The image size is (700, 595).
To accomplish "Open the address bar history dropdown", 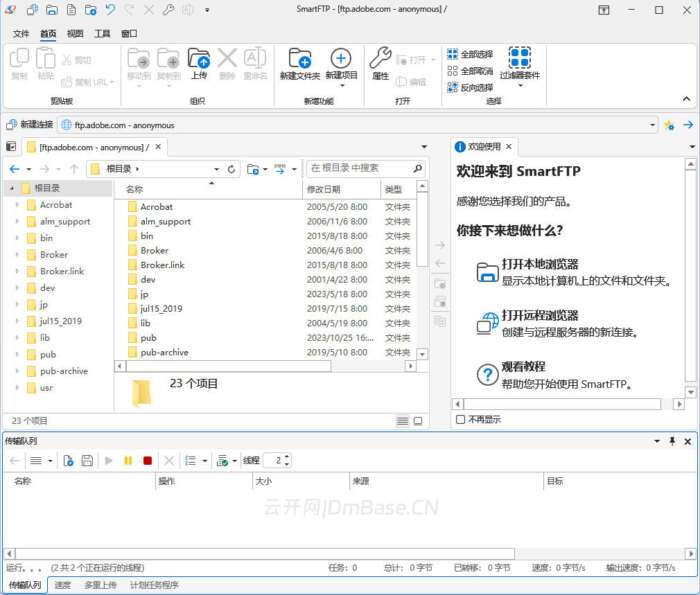I will [652, 125].
